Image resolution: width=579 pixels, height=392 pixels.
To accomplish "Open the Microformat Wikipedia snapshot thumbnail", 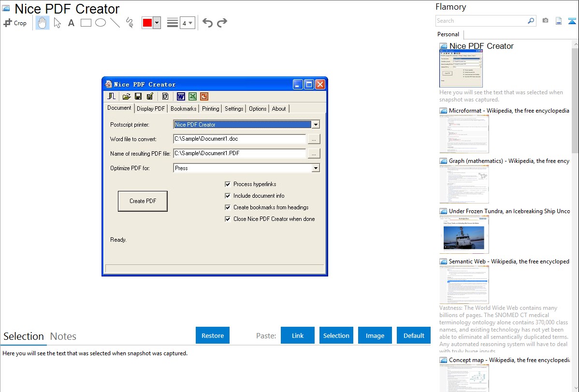I will point(464,134).
